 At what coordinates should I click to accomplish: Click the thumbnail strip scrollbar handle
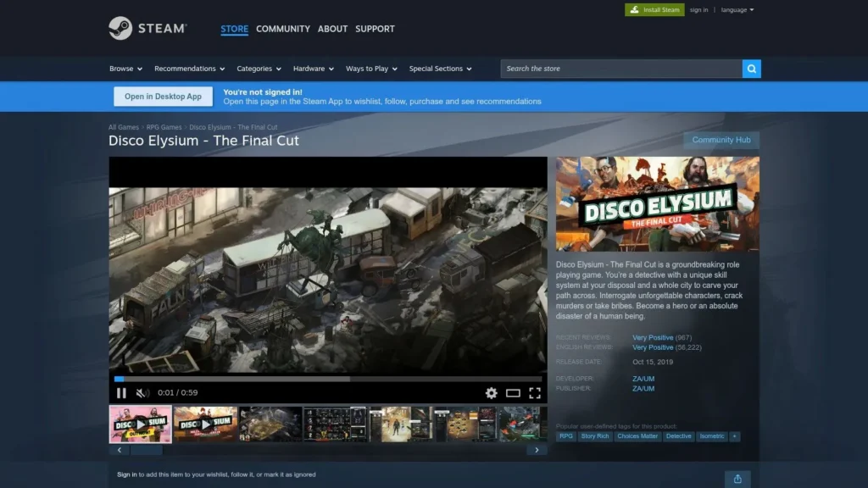(146, 451)
